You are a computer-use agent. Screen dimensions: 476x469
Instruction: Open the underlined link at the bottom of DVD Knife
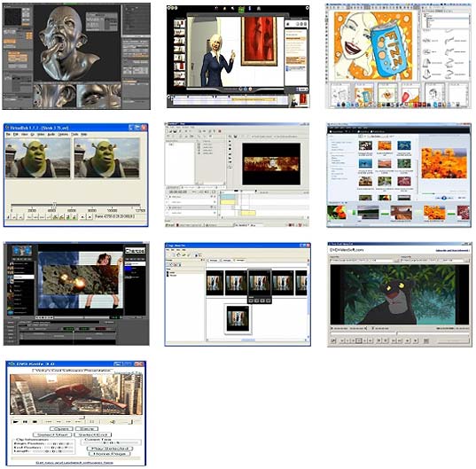(x=74, y=463)
